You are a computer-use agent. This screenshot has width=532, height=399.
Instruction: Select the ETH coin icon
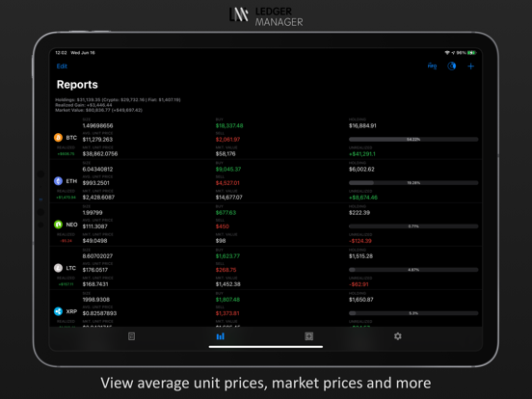59,181
